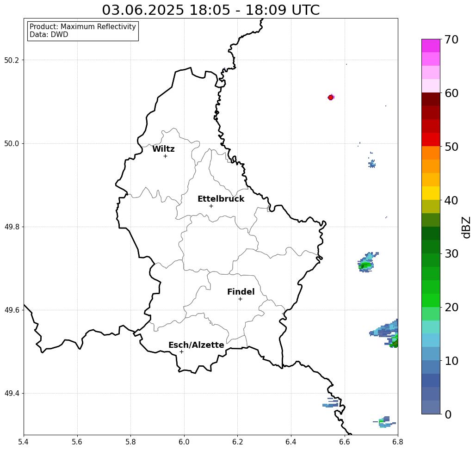Click the longitude tick label 6.2
This screenshot has height=450, width=476.
tap(237, 442)
